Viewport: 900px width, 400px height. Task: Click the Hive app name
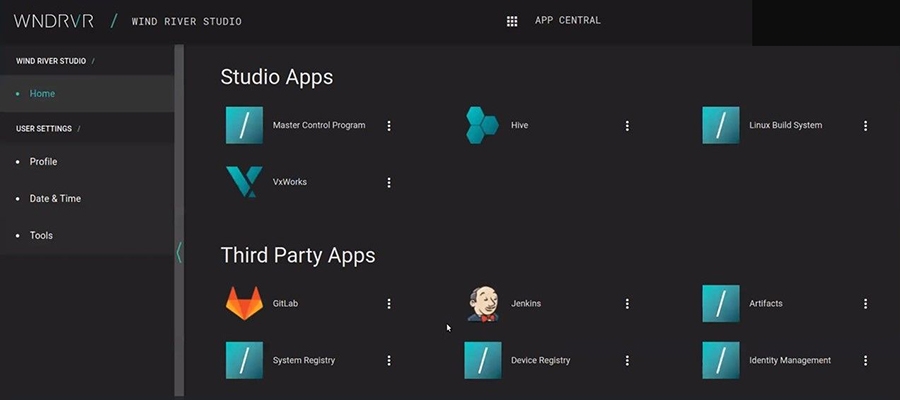tap(519, 125)
